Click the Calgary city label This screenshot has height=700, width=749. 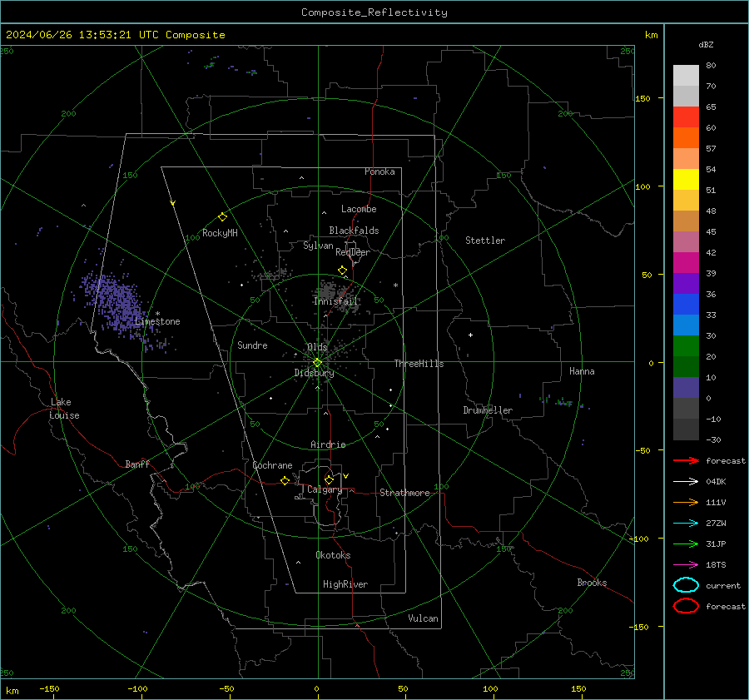point(325,489)
